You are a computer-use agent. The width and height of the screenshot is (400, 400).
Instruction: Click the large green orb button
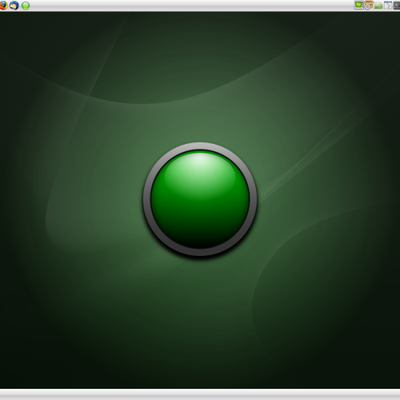[x=200, y=199]
